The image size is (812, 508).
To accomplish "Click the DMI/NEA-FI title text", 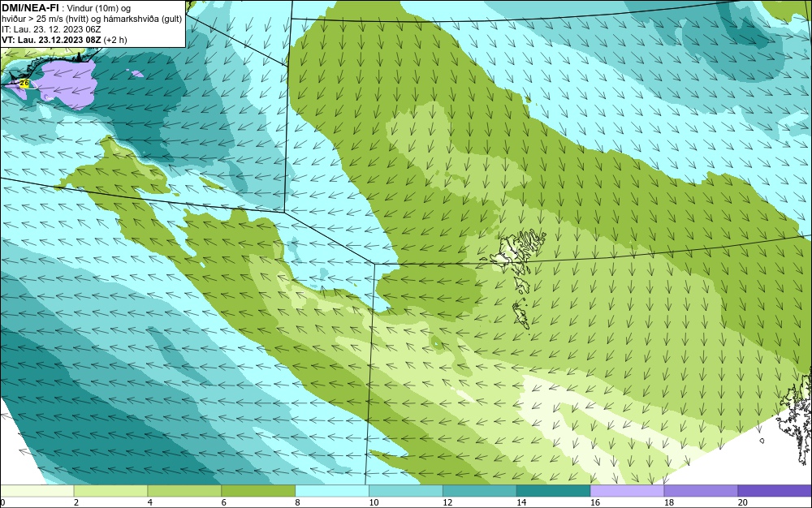I will (30, 6).
